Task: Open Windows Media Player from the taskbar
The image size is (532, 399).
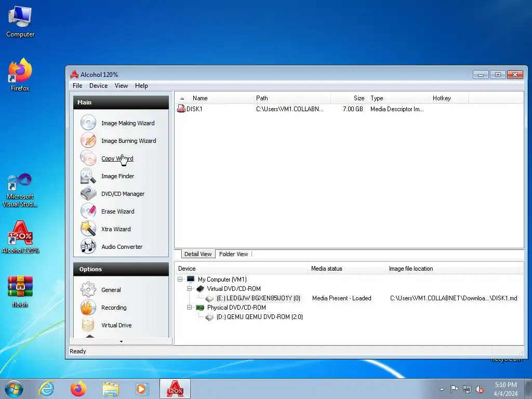Action: click(x=142, y=389)
